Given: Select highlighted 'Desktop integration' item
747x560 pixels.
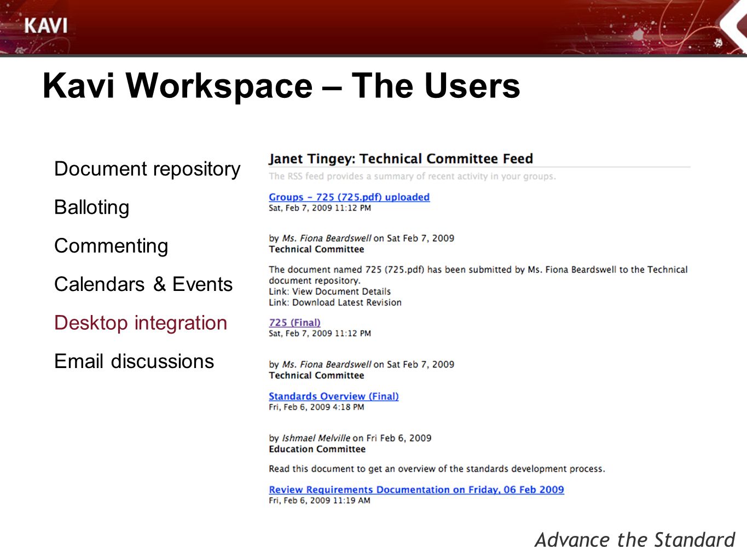Looking at the screenshot, I should (x=141, y=323).
